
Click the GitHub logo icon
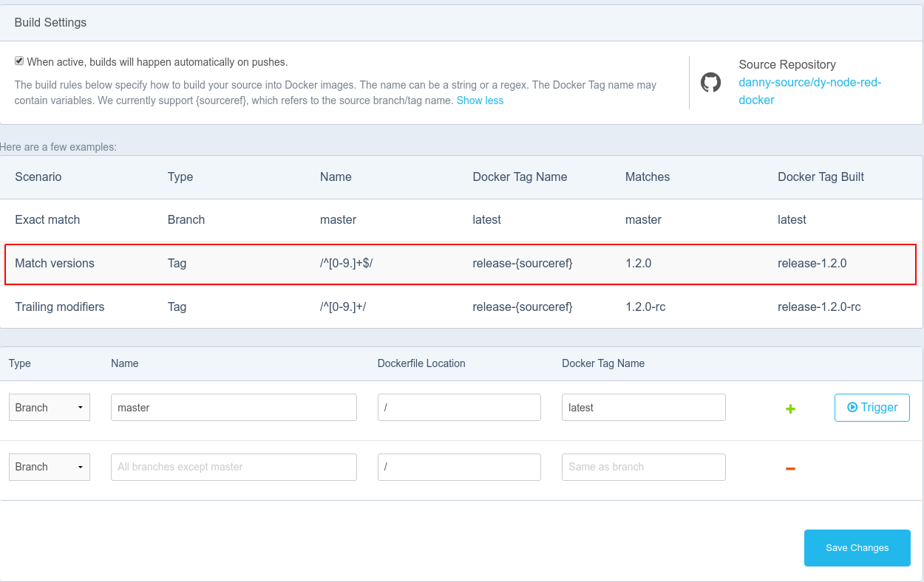tap(710, 83)
